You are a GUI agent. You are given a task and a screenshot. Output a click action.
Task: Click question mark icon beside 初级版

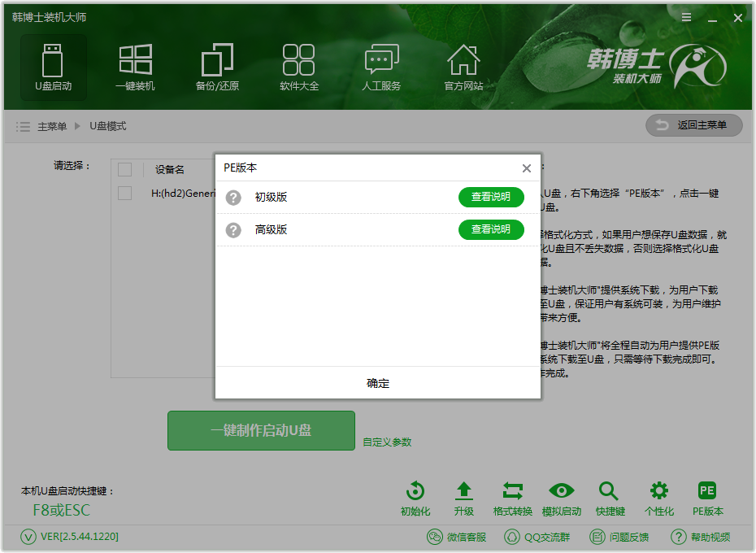(x=233, y=198)
